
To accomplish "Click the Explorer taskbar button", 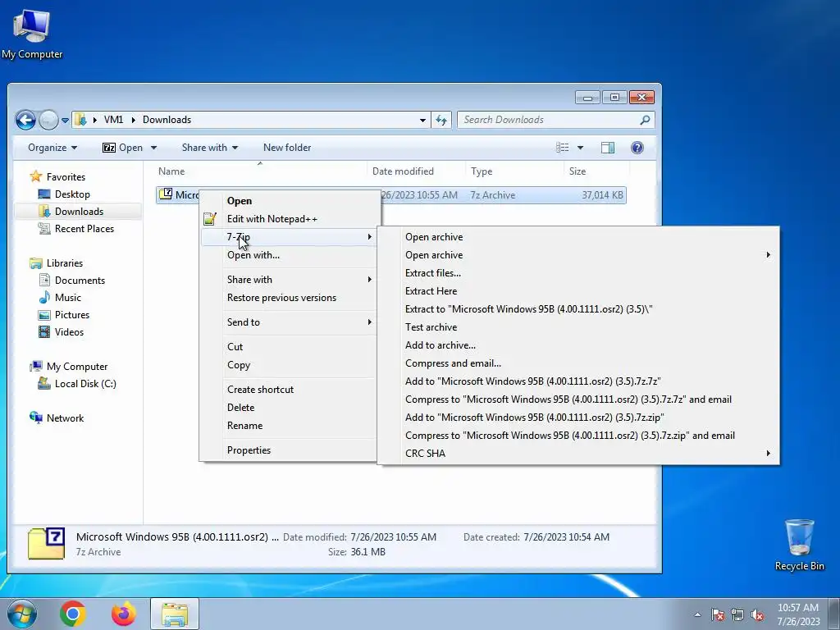I will (x=175, y=614).
